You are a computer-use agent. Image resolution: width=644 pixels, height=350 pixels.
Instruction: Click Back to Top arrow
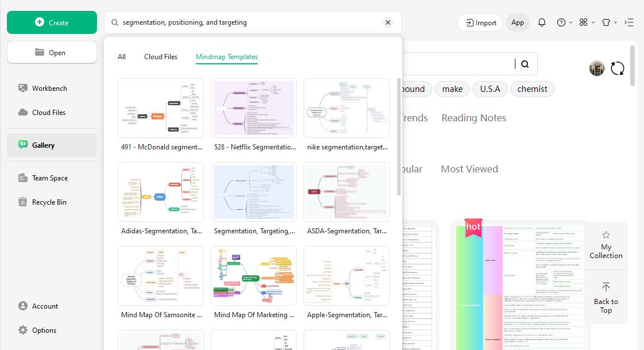(x=606, y=298)
